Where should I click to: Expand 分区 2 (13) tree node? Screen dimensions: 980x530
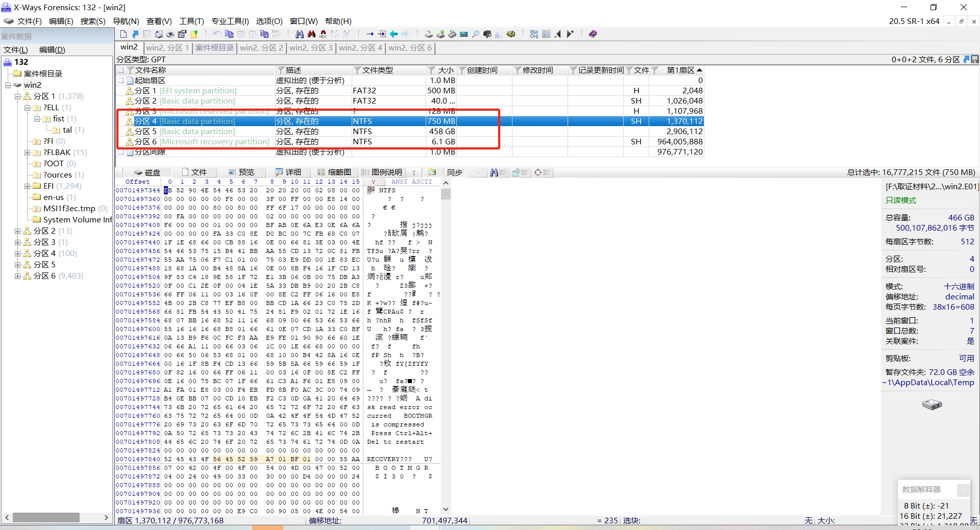(18, 231)
